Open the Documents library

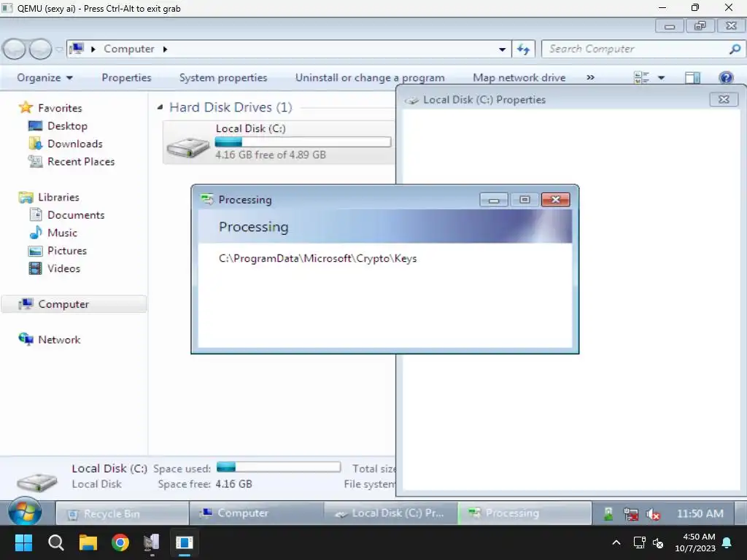(x=76, y=215)
